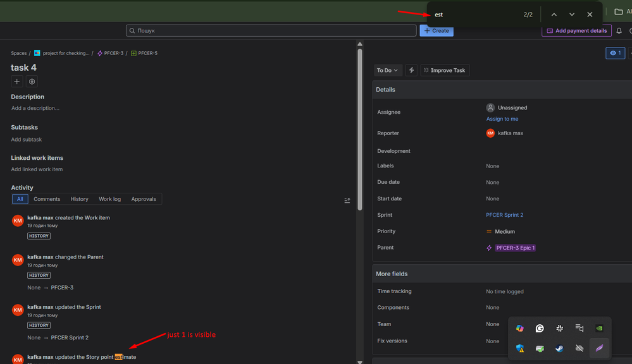Click the main panel vertical scrollbar thumb

(x=360, y=130)
